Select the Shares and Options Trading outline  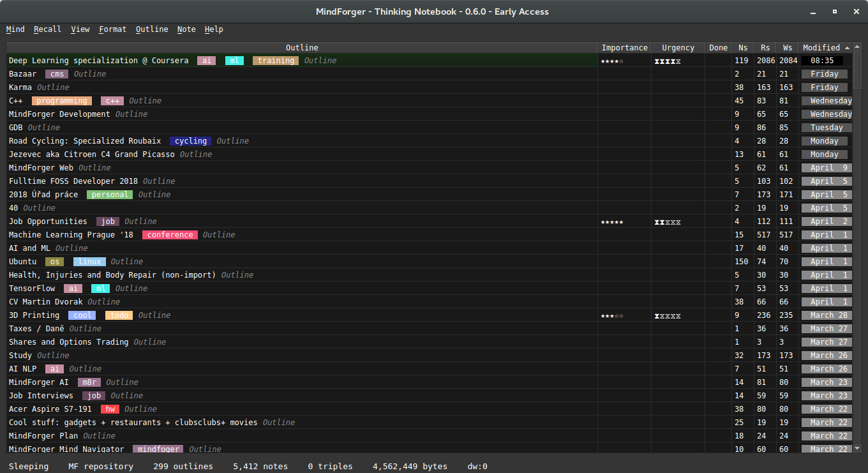point(68,342)
